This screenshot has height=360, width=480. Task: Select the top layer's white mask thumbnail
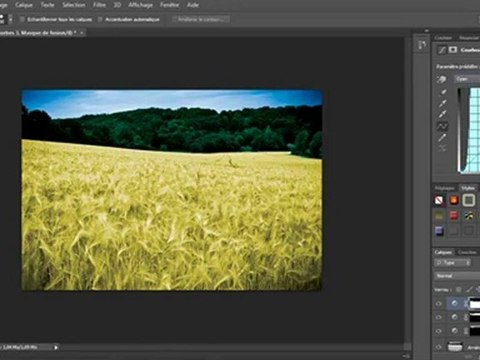coord(475,304)
